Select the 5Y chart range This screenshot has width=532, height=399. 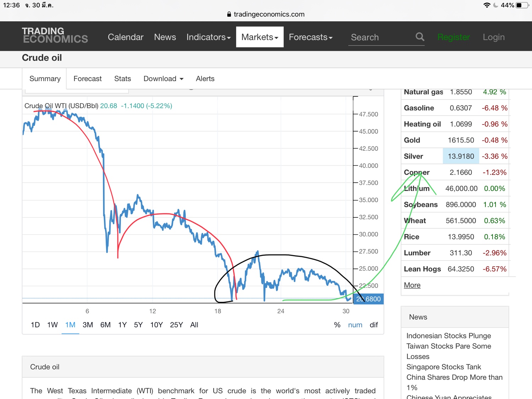[138, 325]
